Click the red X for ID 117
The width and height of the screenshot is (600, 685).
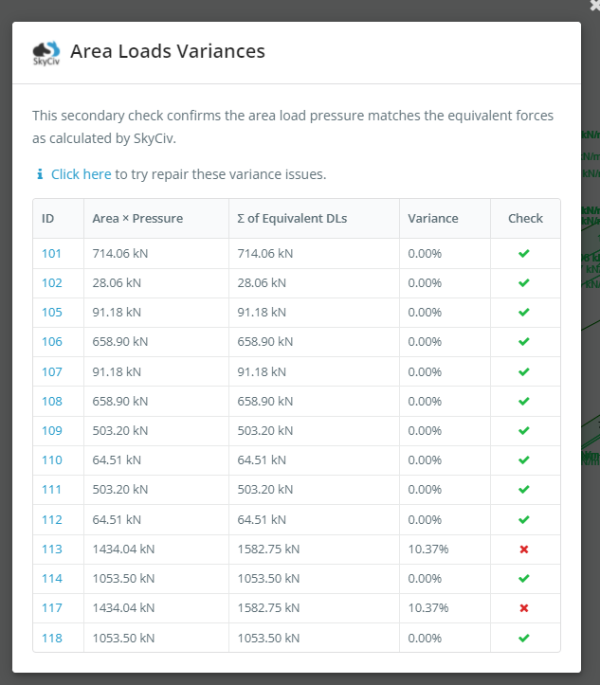click(x=524, y=608)
